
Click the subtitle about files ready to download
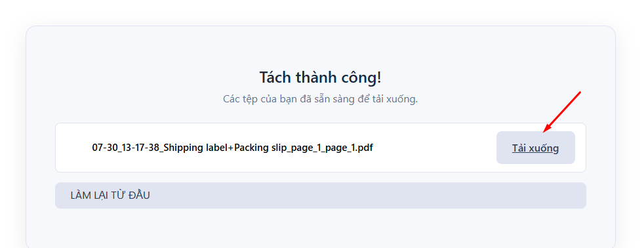[x=320, y=99]
